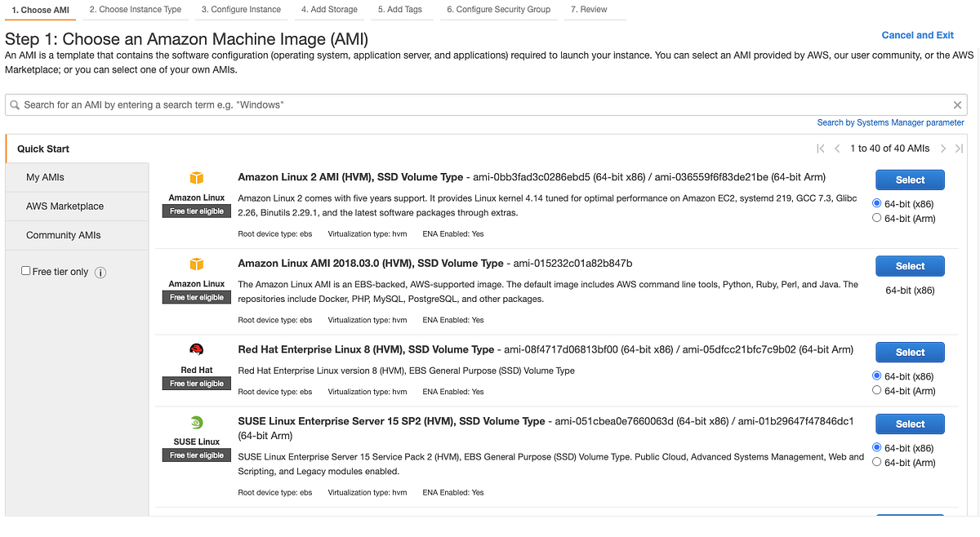Screen dimensions: 980x537
Task: Jump to the last page of AMI results
Action: [960, 149]
